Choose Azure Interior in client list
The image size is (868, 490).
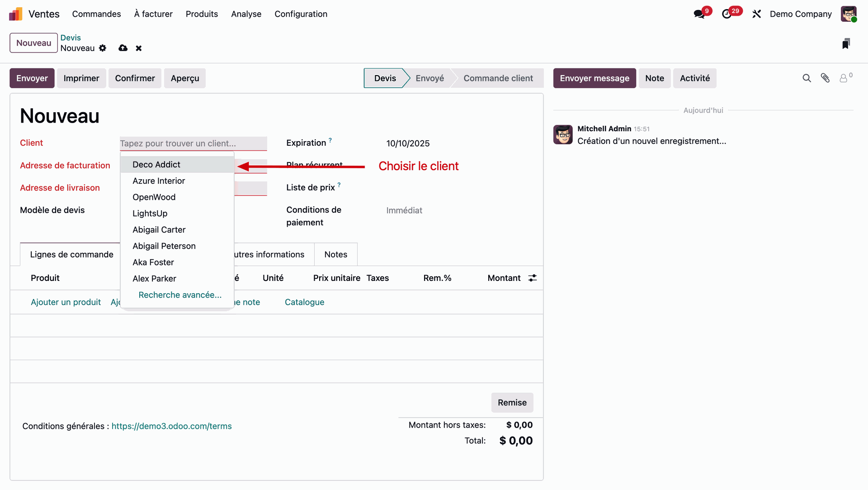pyautogui.click(x=159, y=181)
